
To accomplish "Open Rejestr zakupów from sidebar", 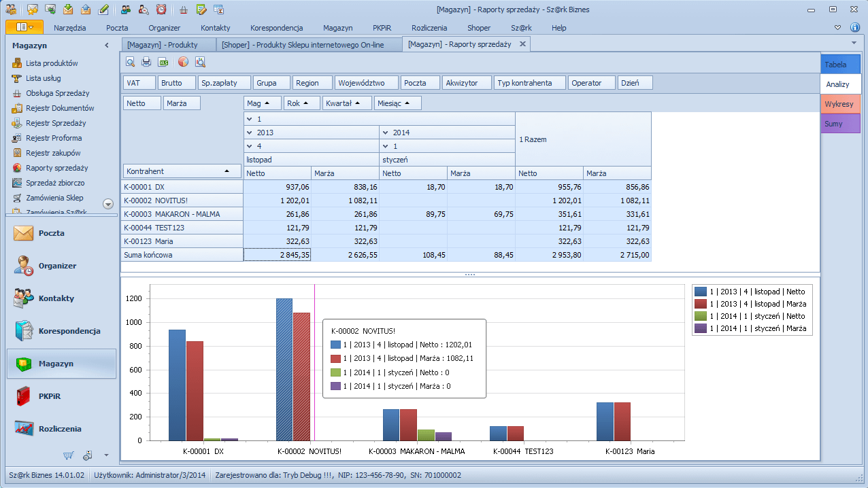I will pyautogui.click(x=53, y=153).
